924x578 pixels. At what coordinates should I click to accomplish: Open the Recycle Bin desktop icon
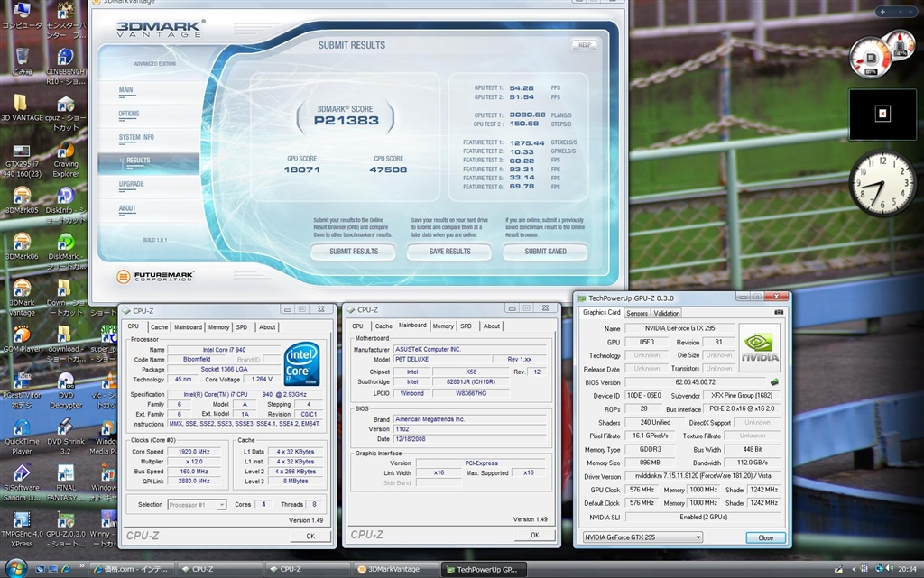[22, 61]
